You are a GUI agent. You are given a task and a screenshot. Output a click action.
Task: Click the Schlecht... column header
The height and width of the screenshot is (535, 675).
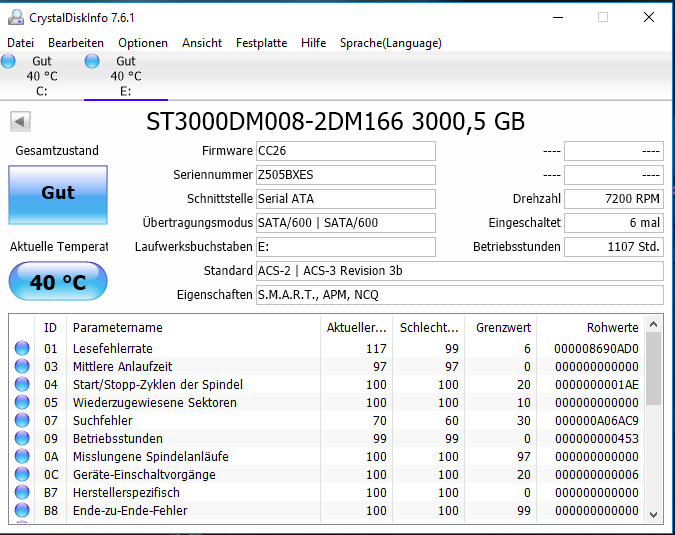[428, 328]
